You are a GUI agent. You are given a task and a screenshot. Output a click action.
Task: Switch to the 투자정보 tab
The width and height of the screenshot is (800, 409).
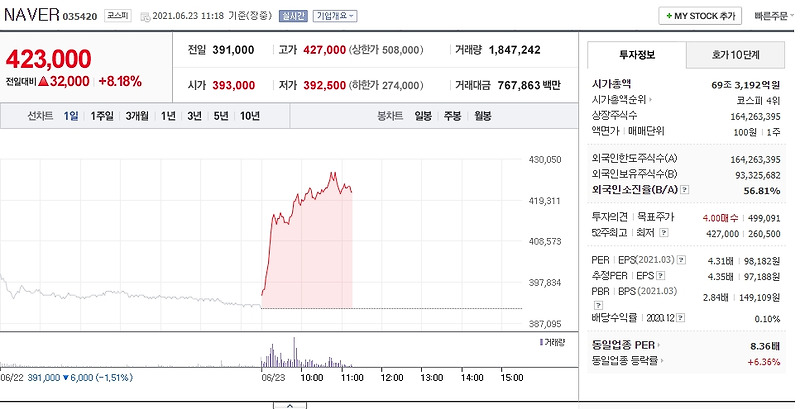[x=637, y=55]
